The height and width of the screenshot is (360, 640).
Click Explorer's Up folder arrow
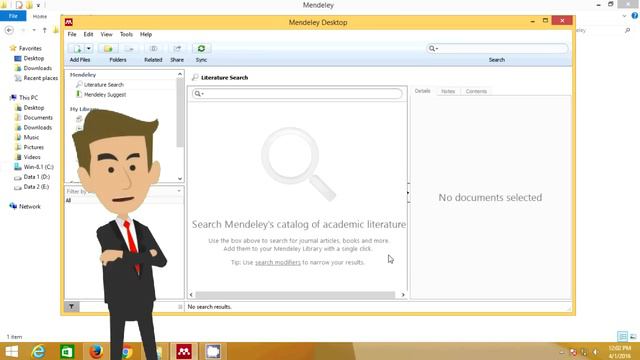pos(44,30)
